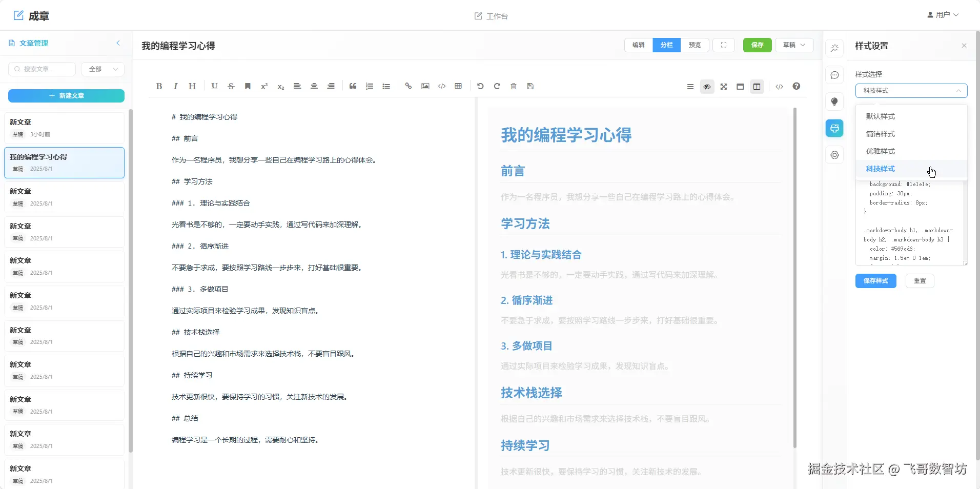Open the 草稿 status dropdown
980x489 pixels.
click(794, 45)
